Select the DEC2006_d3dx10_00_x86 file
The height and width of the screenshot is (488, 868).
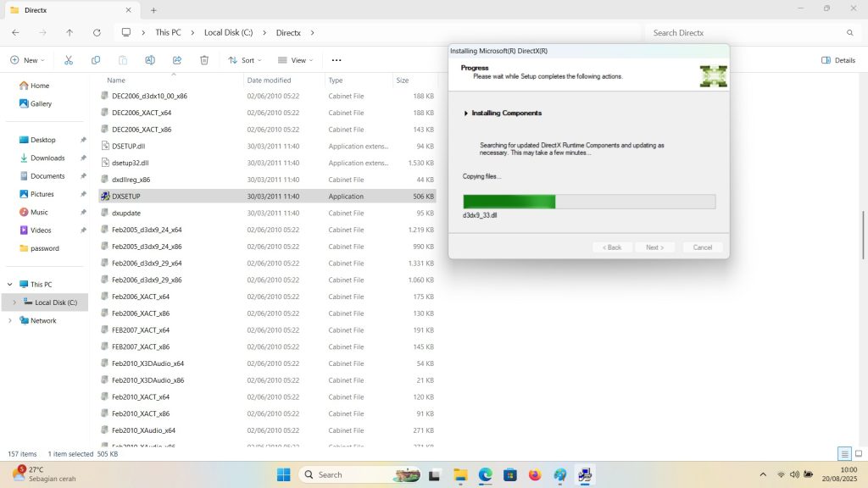(x=267, y=96)
